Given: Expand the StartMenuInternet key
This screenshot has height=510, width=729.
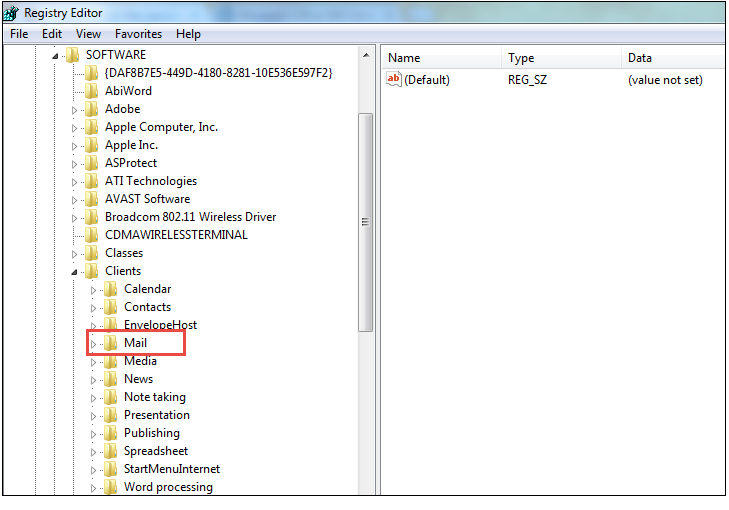Looking at the screenshot, I should click(x=93, y=470).
